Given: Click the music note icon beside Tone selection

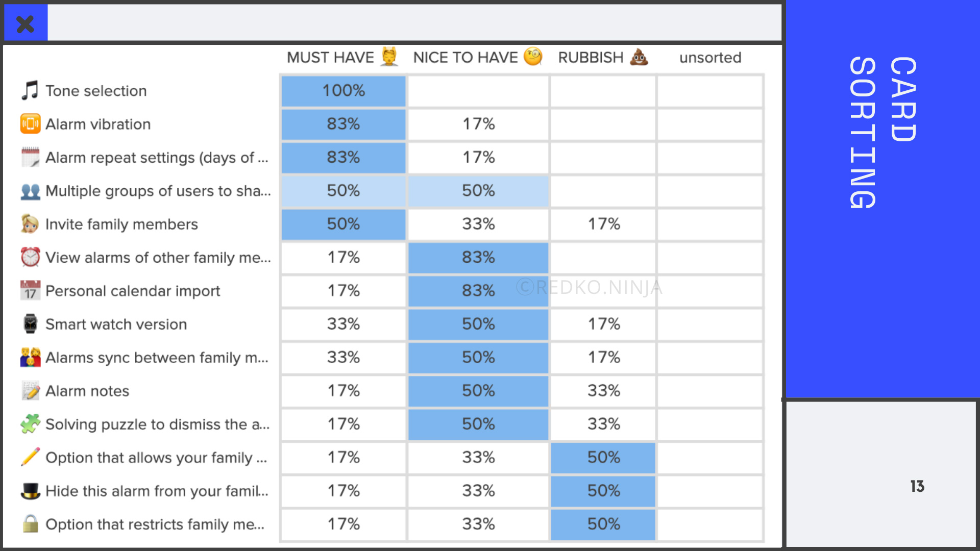Looking at the screenshot, I should coord(30,90).
